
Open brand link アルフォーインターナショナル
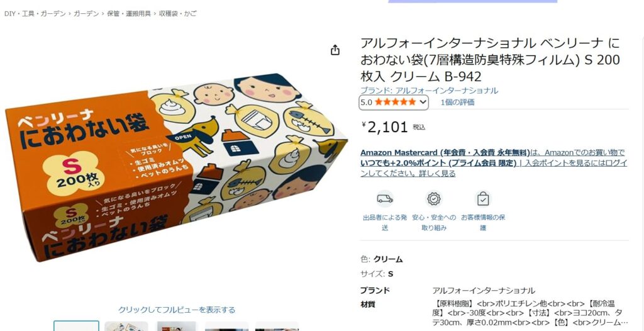tap(429, 91)
